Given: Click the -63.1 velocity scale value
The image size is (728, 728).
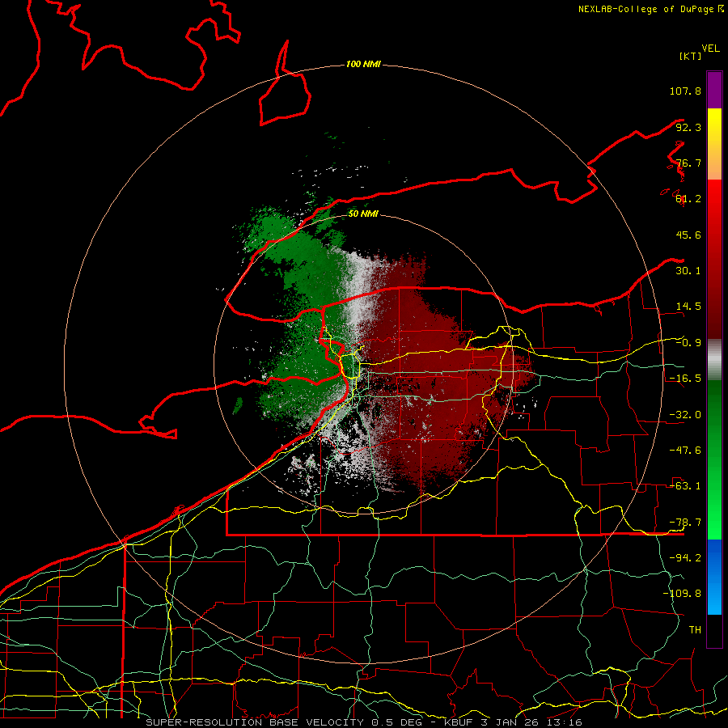Looking at the screenshot, I should (x=685, y=486).
